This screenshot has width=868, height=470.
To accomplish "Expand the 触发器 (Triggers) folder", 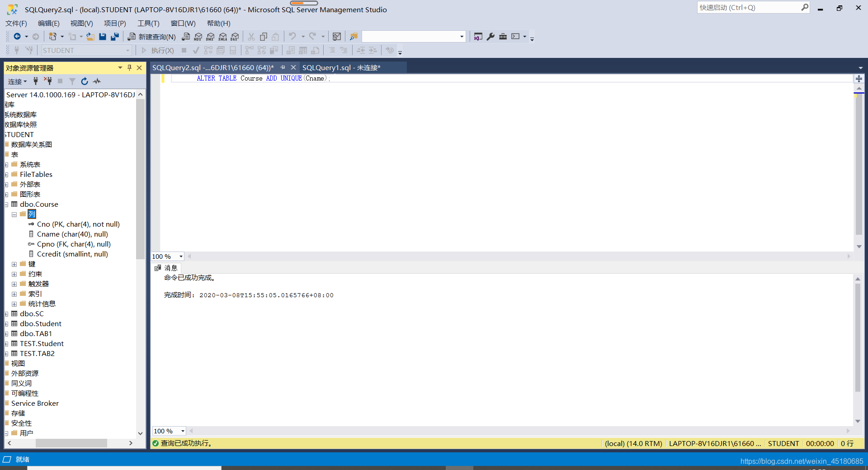I will pos(14,284).
